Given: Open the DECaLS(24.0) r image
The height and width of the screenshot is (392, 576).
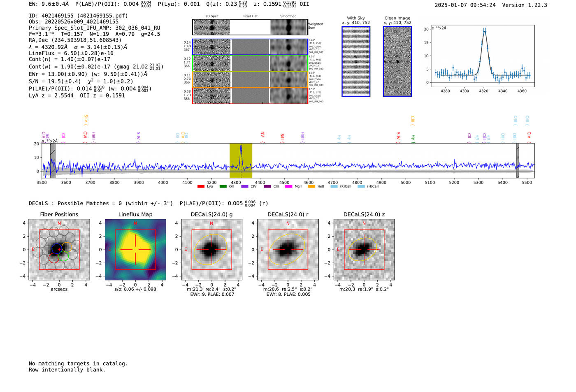Looking at the screenshot, I should point(288,249).
